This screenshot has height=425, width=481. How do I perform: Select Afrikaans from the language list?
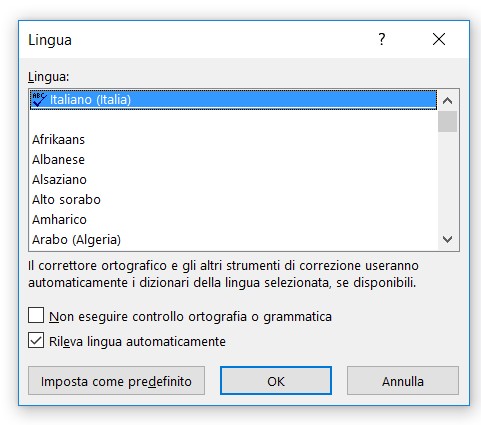pyautogui.click(x=233, y=139)
